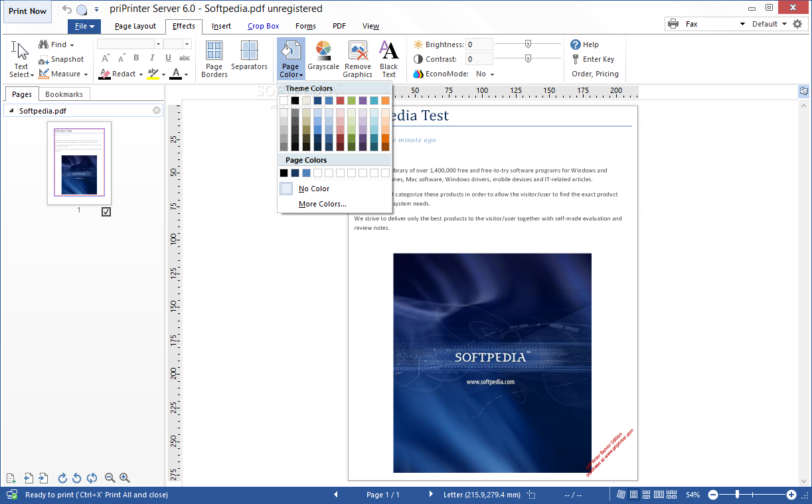812x504 pixels.
Task: Pick the red swatch in Theme Colors
Action: 340,100
